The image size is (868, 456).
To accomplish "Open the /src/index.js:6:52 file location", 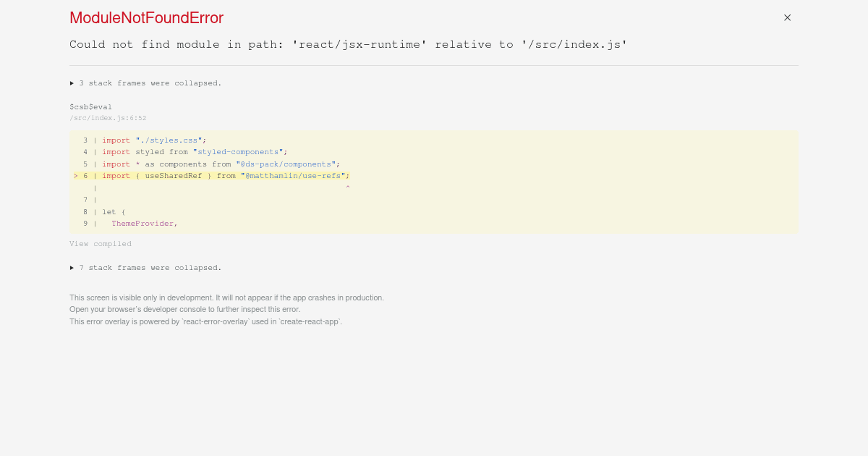I will (108, 118).
